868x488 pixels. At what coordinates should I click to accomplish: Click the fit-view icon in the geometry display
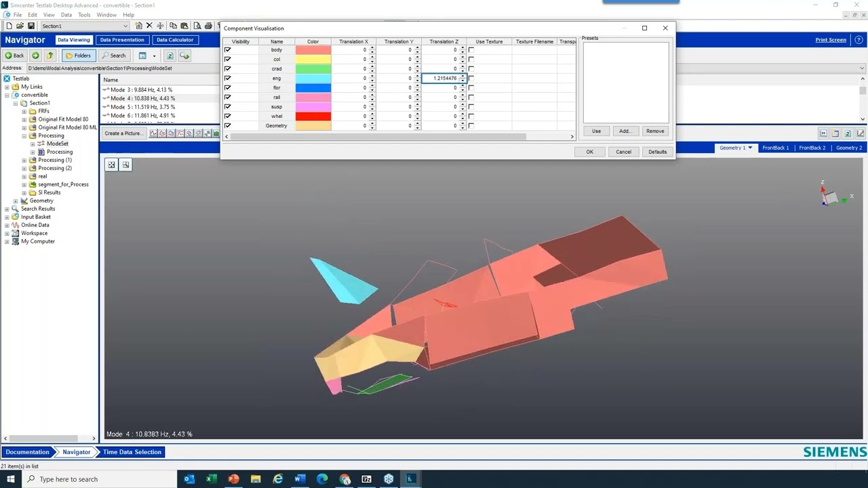111,165
